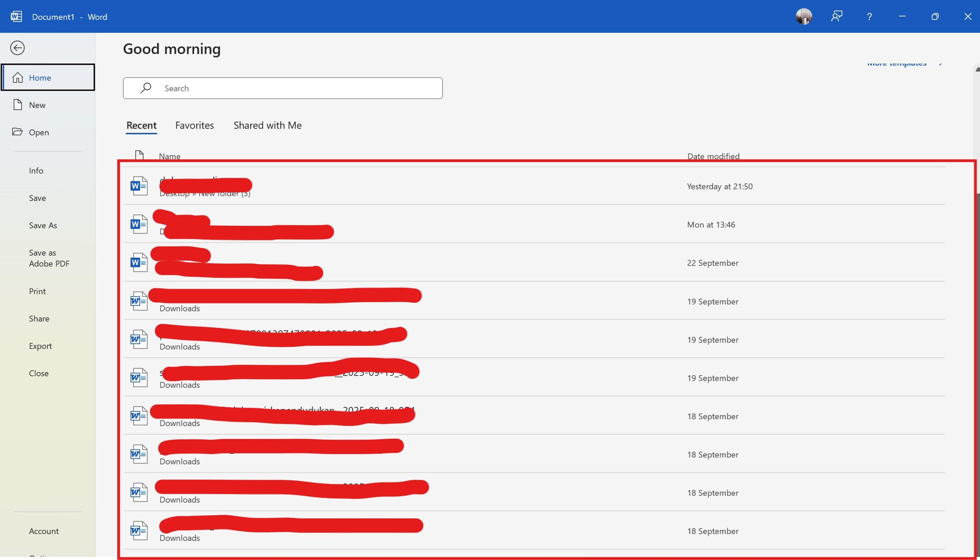Open the Print menu item
Viewport: 980px width, 560px height.
[37, 291]
